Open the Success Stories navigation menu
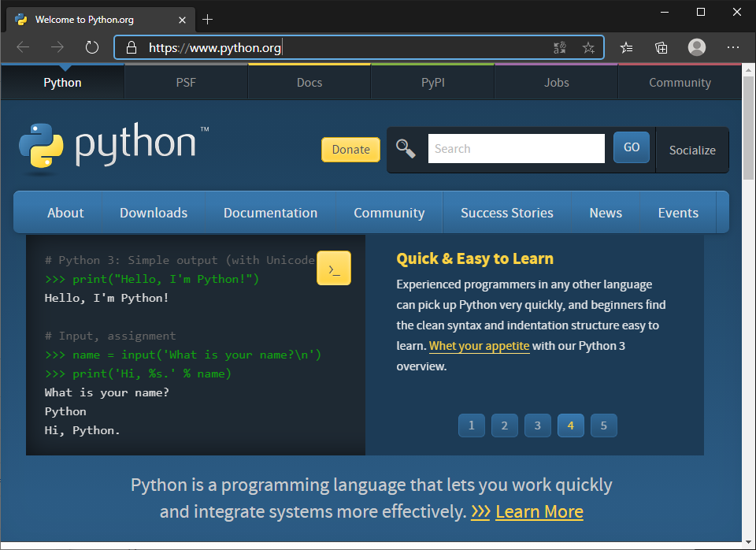 [506, 213]
